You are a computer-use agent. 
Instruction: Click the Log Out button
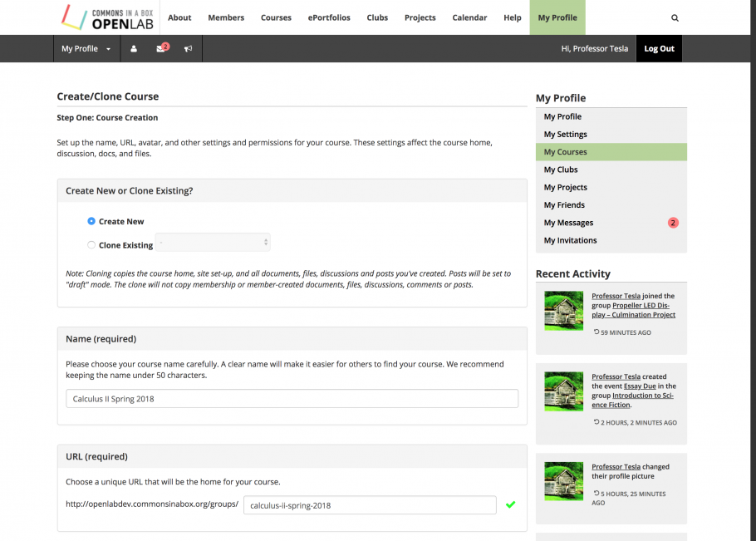click(x=659, y=49)
